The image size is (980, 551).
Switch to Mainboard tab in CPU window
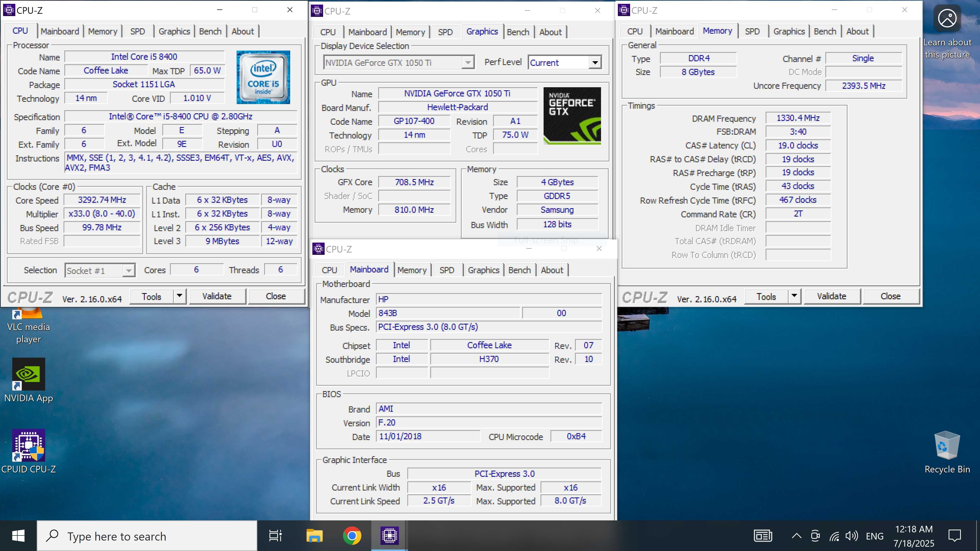click(x=60, y=31)
